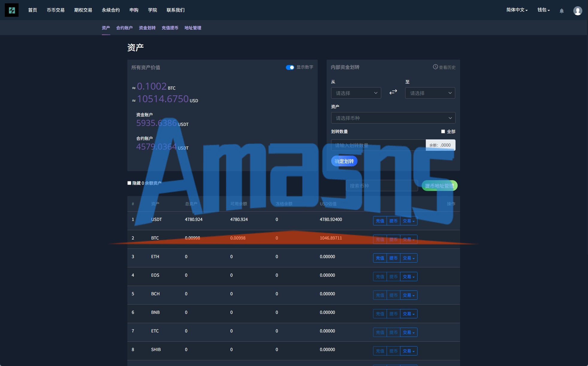This screenshot has width=588, height=366.
Task: Click the exchange logo icon in the header
Action: click(x=12, y=10)
